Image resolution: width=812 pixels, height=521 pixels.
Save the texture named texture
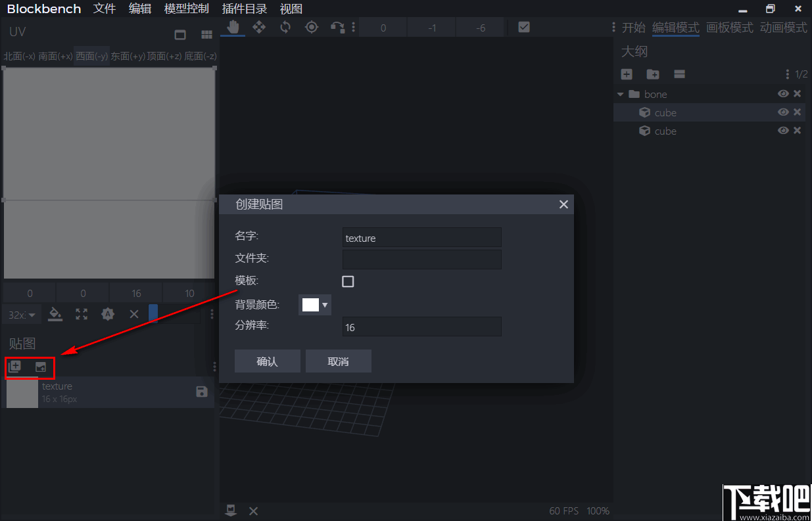pyautogui.click(x=202, y=392)
